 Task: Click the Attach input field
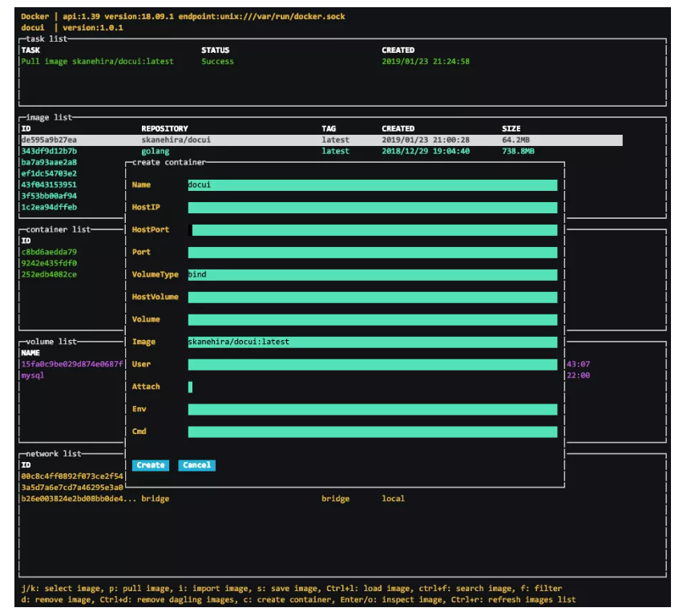321,387
